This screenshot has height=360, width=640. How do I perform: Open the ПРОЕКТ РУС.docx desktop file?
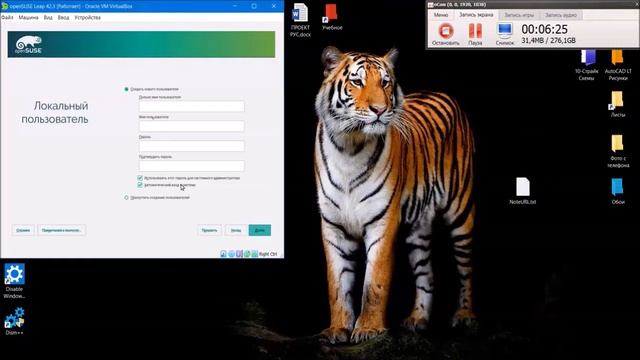pyautogui.click(x=300, y=20)
